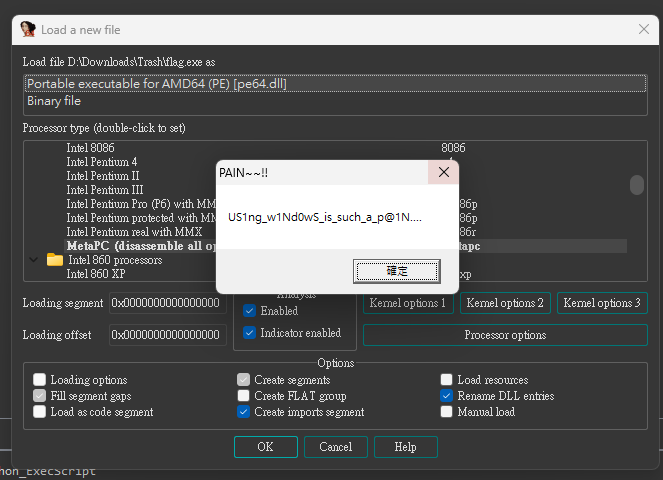Toggle Create segments checkbox

(x=243, y=379)
